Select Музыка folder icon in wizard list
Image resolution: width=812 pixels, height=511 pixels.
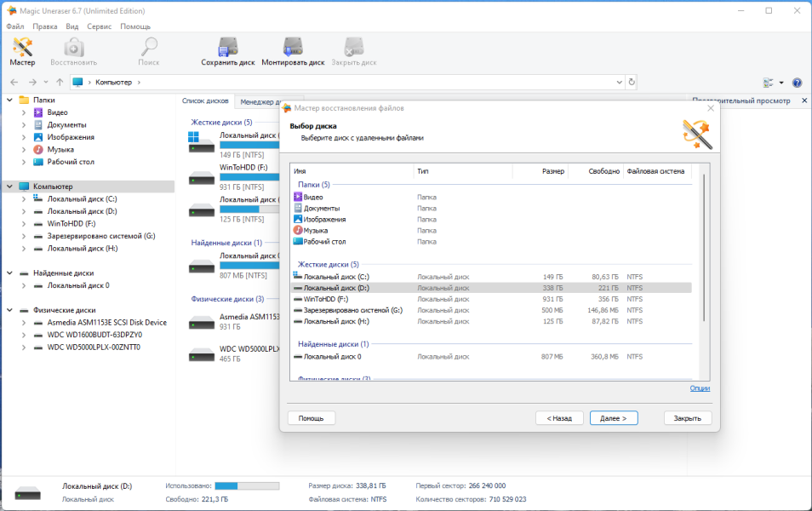click(298, 230)
